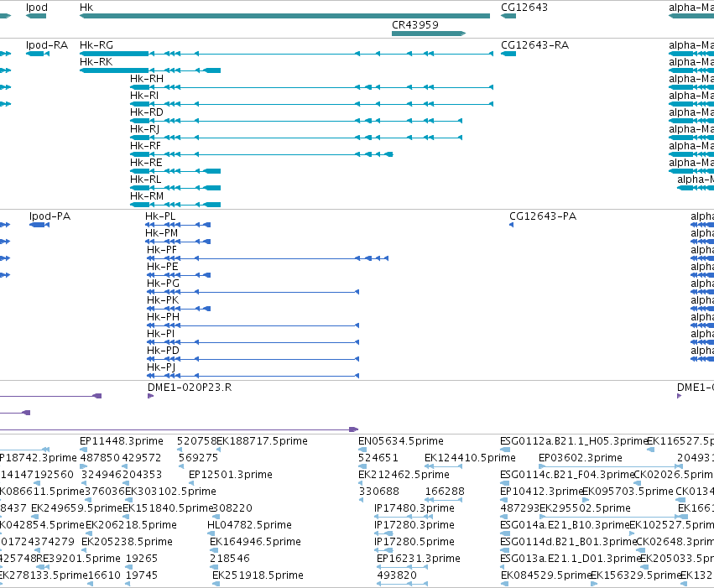Click the EK084529.5prime label
The image size is (714, 588).
coord(546,575)
